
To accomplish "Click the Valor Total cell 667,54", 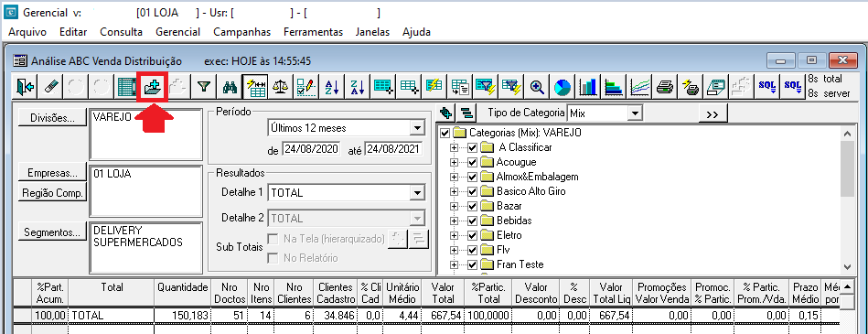I will (x=443, y=315).
